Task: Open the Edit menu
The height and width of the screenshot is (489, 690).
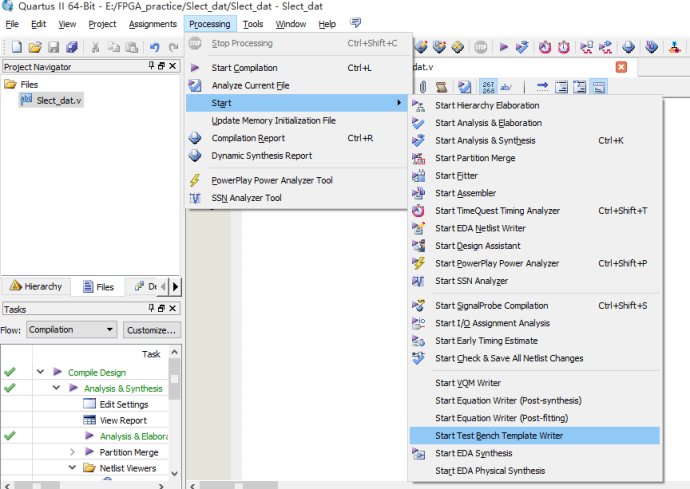Action: [38, 24]
